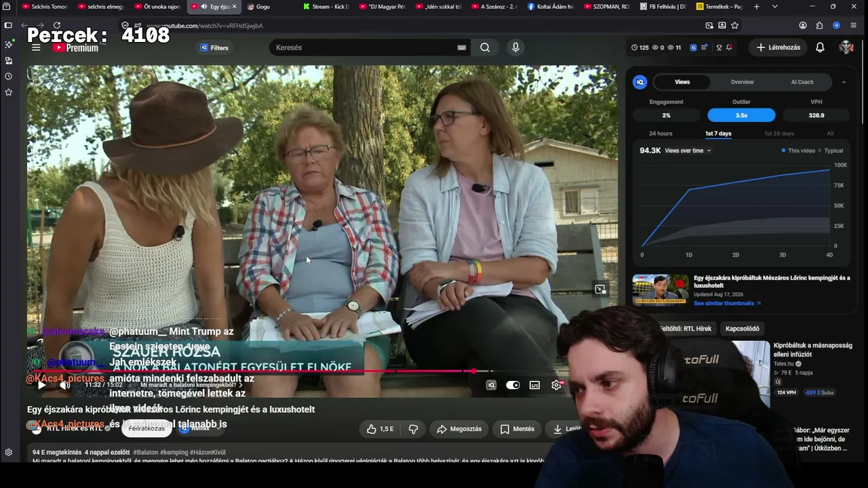Open browser sidebar settings gear
868x488 pixels.
[8, 452]
